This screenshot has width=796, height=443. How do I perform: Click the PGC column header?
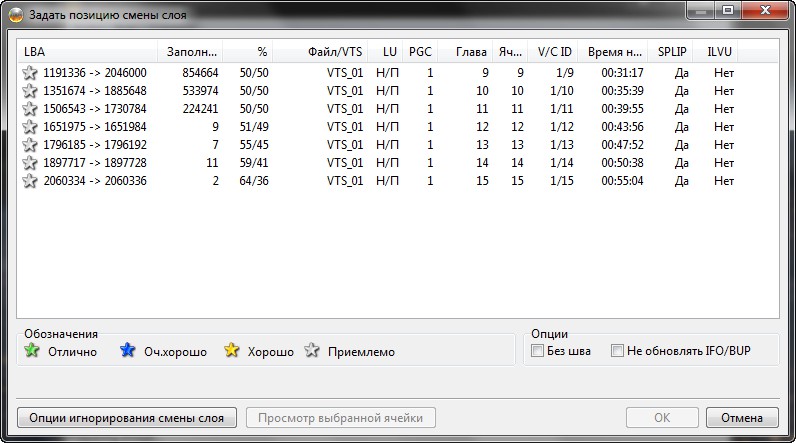pos(420,52)
